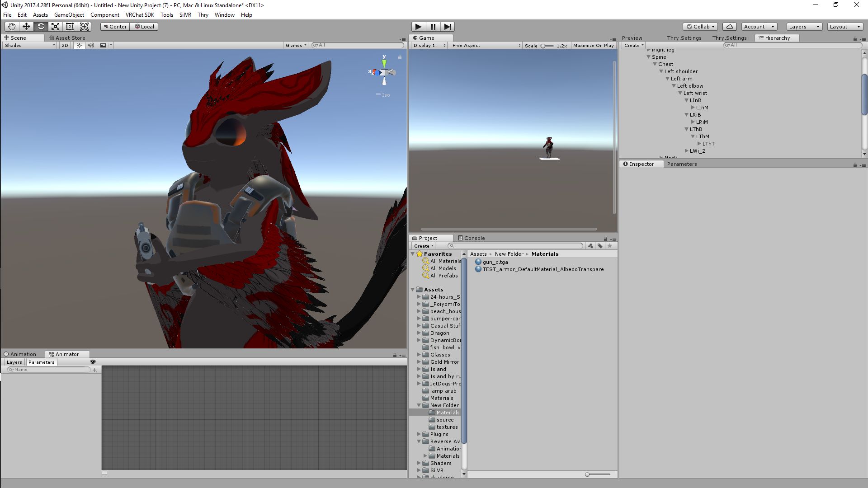The width and height of the screenshot is (868, 488).
Task: Lock the Project panel
Action: click(x=605, y=239)
